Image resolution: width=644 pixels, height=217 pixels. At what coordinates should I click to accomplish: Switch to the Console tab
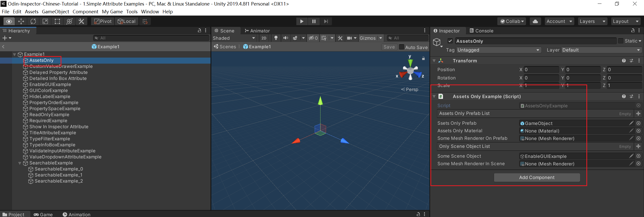481,31
